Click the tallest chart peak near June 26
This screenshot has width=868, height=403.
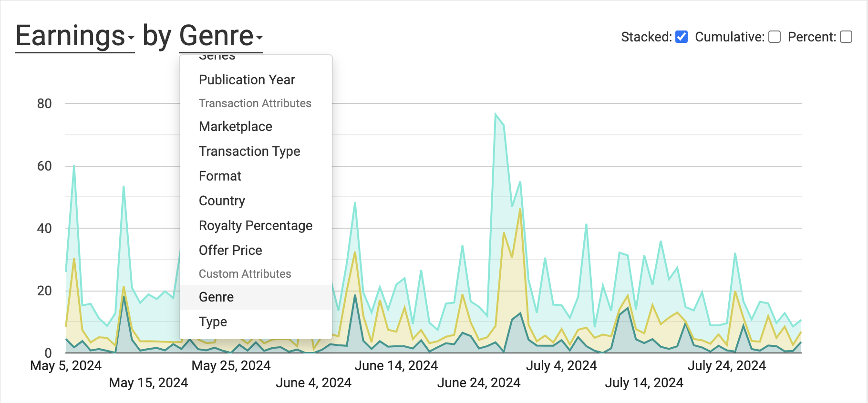pos(496,114)
